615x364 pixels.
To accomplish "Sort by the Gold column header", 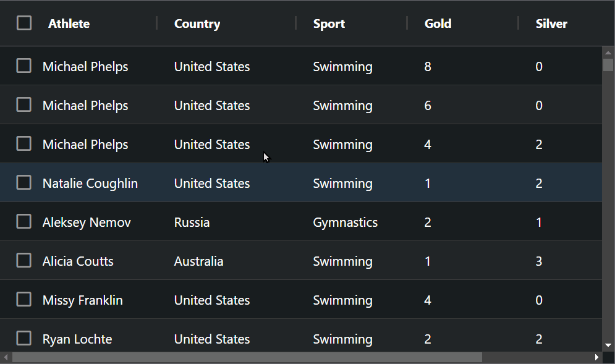I will pos(438,23).
